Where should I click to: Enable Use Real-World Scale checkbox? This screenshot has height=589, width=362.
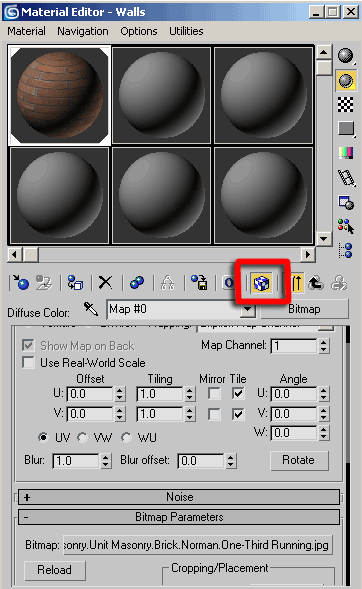[x=28, y=362]
